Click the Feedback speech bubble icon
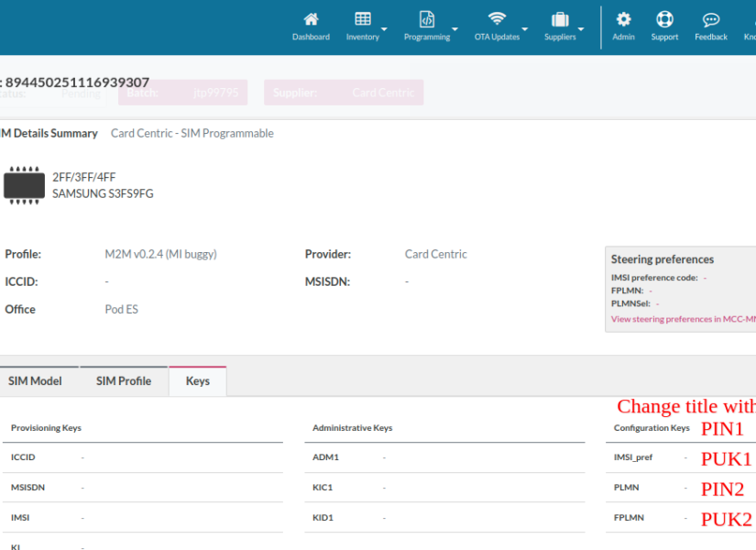The width and height of the screenshot is (756, 550). (711, 19)
